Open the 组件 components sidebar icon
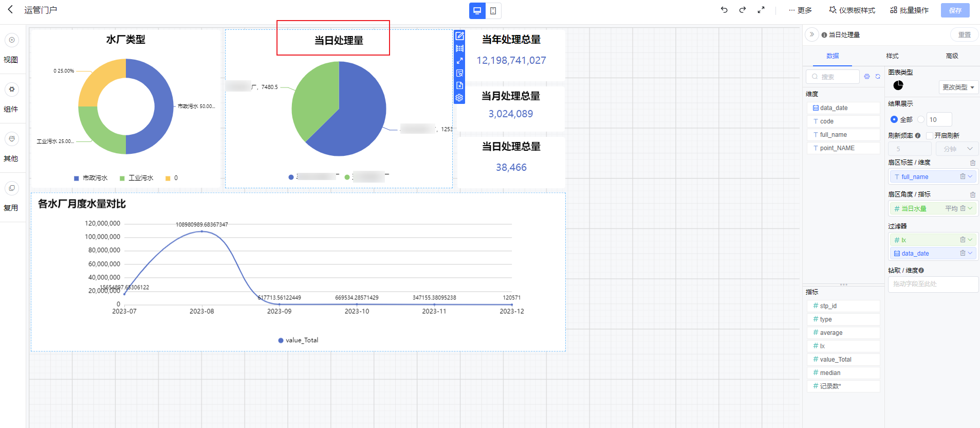This screenshot has height=428, width=980. pos(12,90)
